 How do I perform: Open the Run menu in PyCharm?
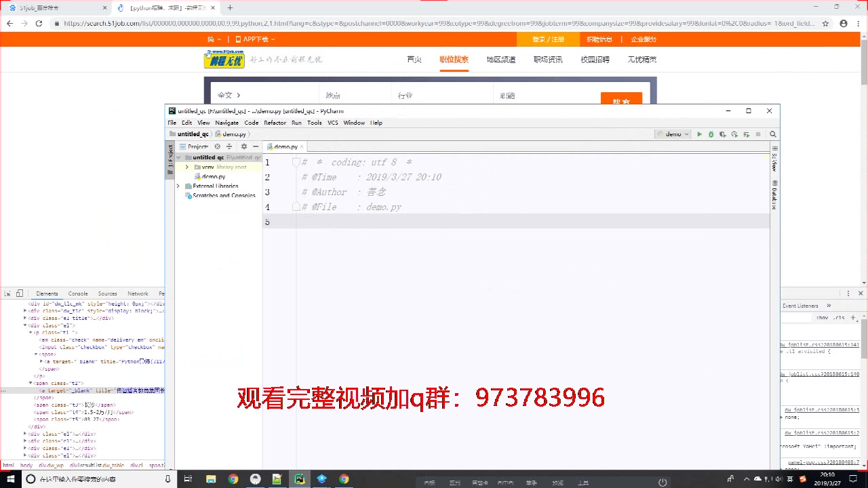coord(296,123)
